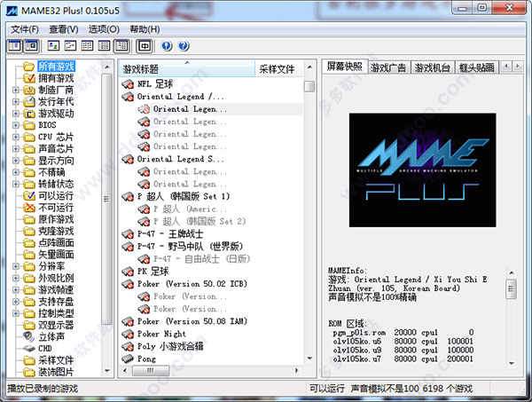Viewport: 532px width, 402px height.
Task: Select the 屏幕快照 tab
Action: (344, 67)
